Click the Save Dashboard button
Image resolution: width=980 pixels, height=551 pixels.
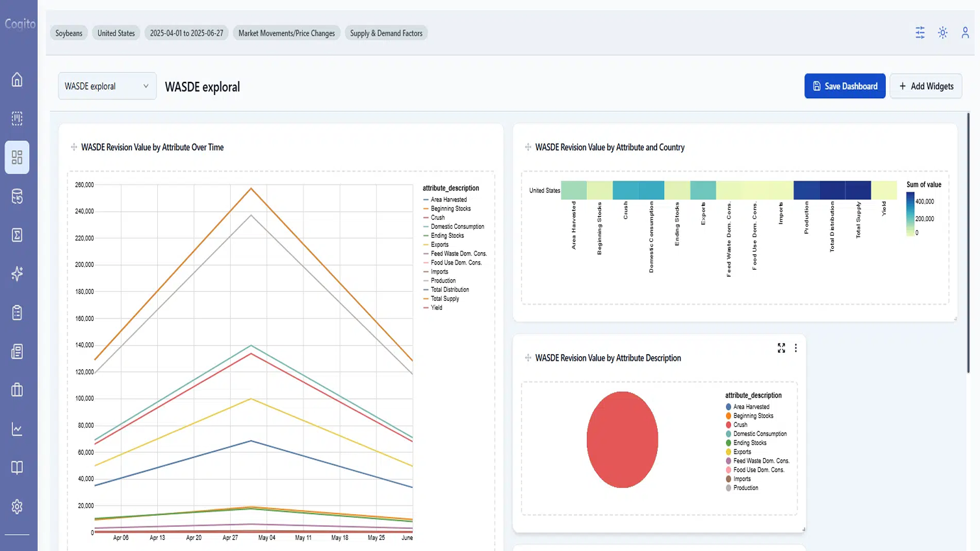(844, 86)
